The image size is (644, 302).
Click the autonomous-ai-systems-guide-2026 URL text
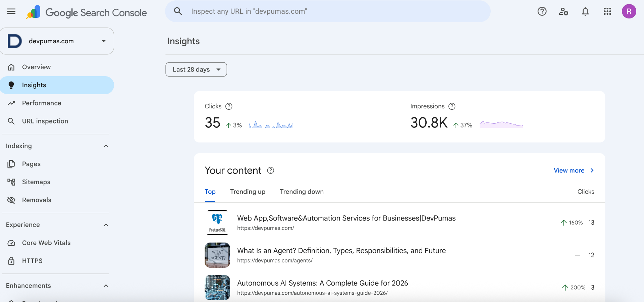pos(312,293)
